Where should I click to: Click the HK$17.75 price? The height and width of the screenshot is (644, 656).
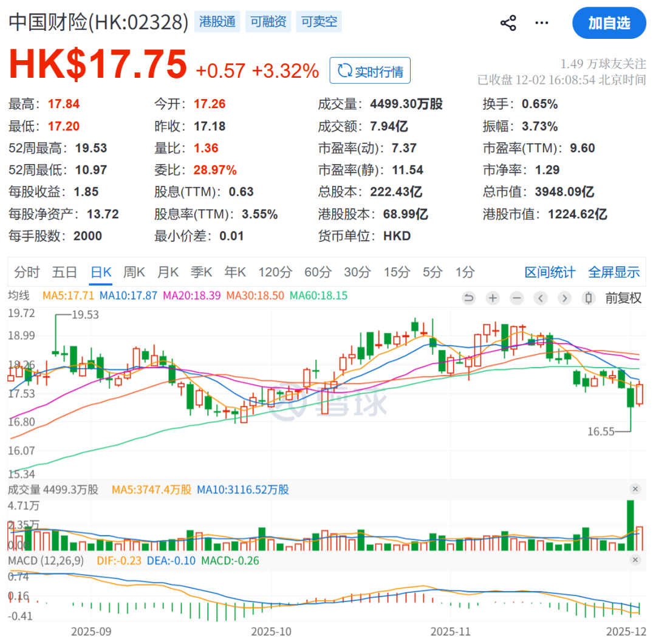(x=98, y=64)
